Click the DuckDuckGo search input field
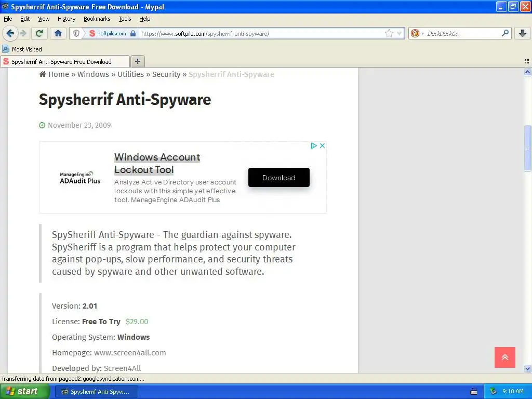Viewport: 532px width, 399px height. click(463, 33)
